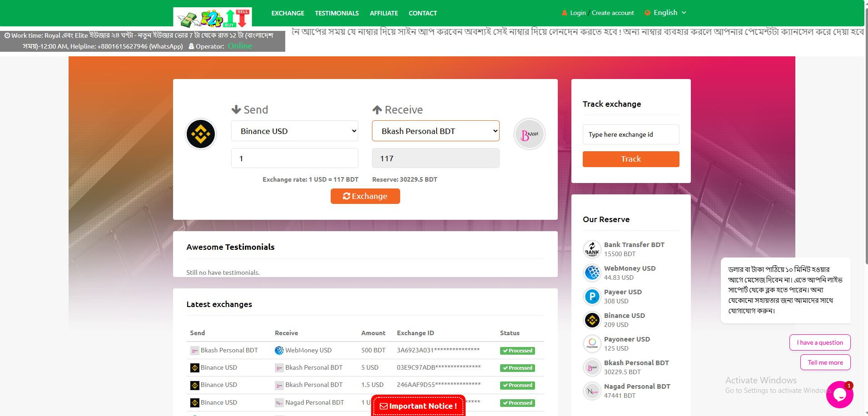868x416 pixels.
Task: Click the Important Notice banner
Action: click(x=418, y=406)
